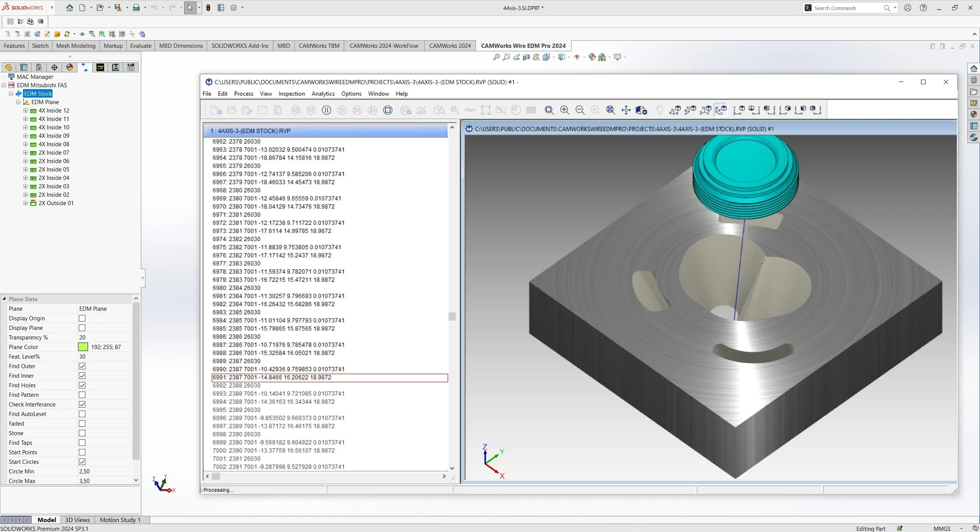
Task: Click the Zoom to Window icon
Action: click(x=549, y=110)
